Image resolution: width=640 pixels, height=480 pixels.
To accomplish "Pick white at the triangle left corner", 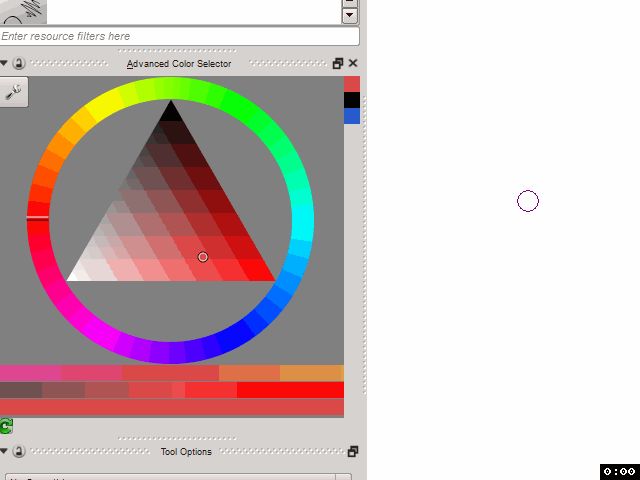I will [74, 277].
